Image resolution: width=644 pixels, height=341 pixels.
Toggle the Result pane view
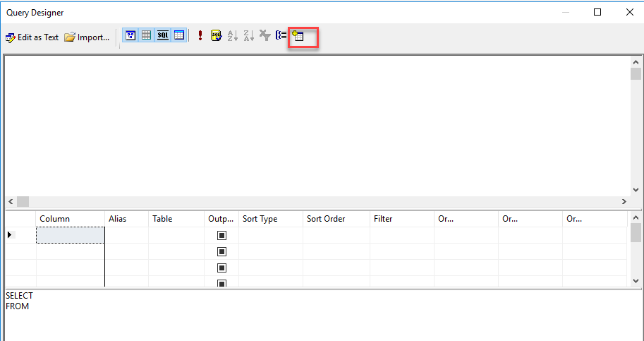[x=178, y=36]
